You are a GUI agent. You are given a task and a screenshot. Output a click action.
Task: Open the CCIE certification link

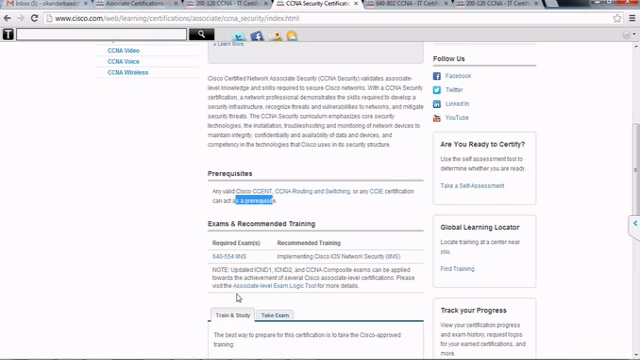pyautogui.click(x=376, y=191)
